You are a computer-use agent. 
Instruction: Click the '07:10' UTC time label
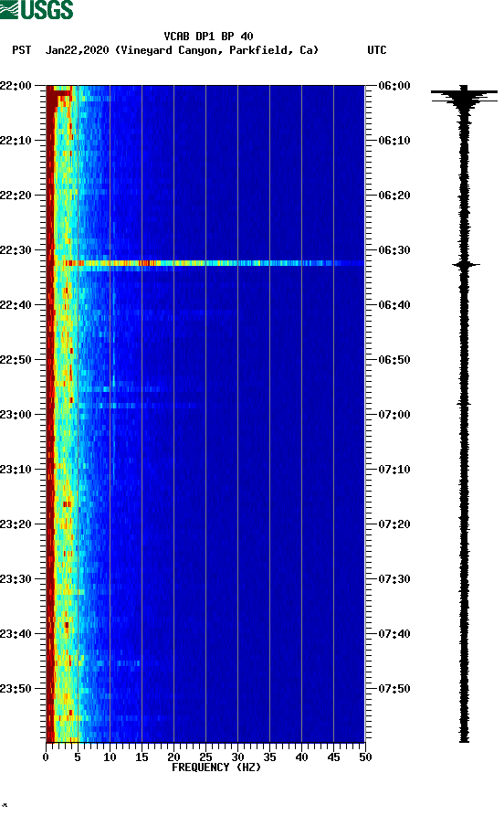click(394, 470)
